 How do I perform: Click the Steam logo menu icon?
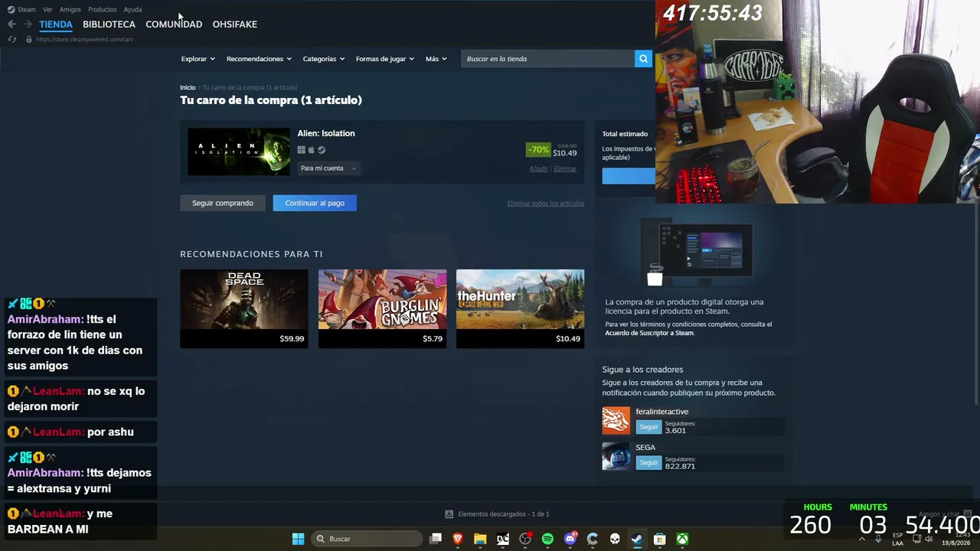pos(11,9)
